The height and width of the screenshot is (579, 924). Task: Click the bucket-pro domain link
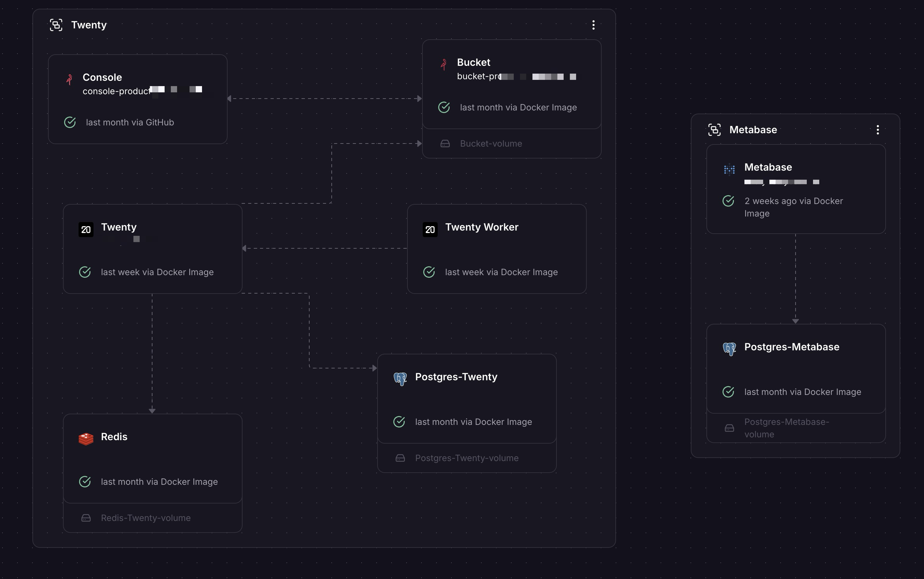click(517, 76)
